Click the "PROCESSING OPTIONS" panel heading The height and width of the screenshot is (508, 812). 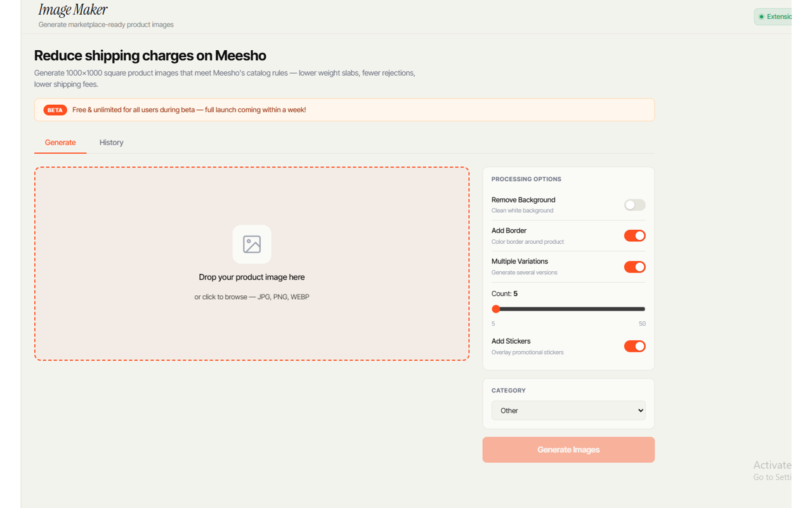527,179
